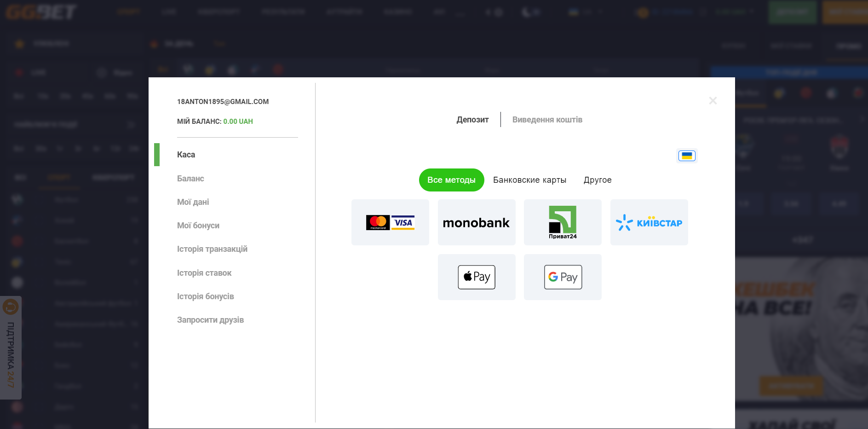The height and width of the screenshot is (429, 868).
Task: Select the Privat24 payment option
Action: point(563,222)
